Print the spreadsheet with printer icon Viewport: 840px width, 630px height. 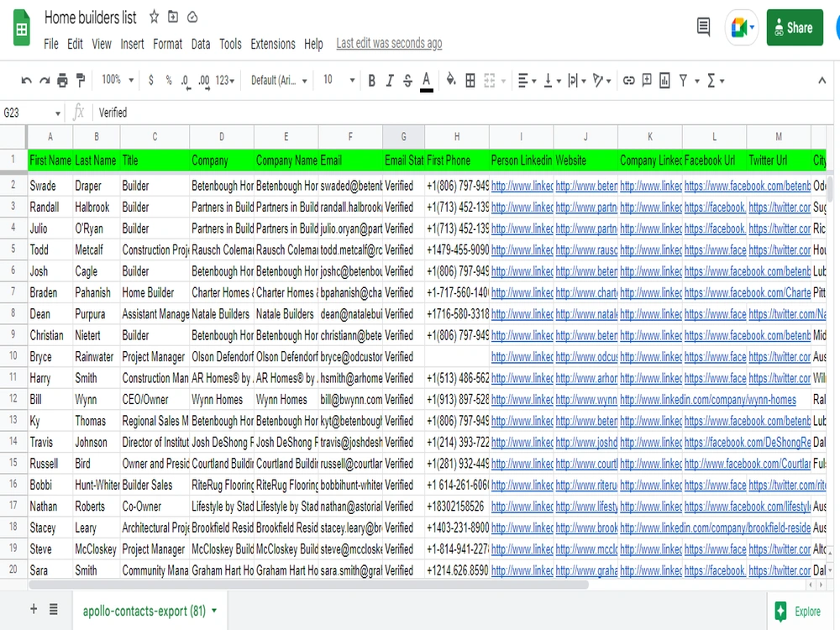click(63, 81)
